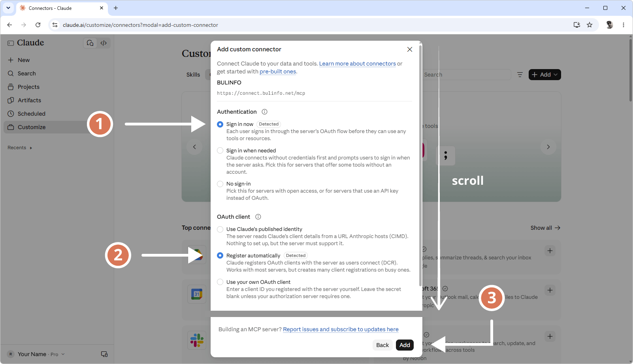Choose the No sign-in option
Image resolution: width=633 pixels, height=364 pixels.
click(220, 184)
